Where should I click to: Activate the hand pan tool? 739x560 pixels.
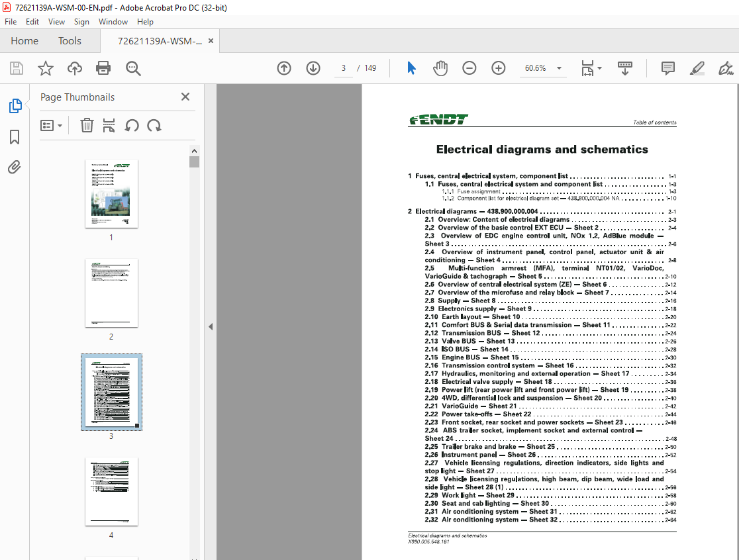(x=440, y=68)
